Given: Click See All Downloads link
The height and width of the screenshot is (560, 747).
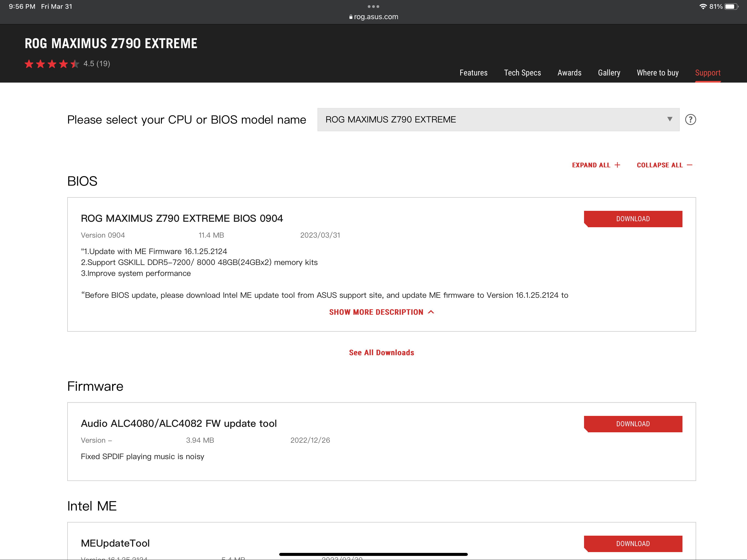Looking at the screenshot, I should click(381, 352).
